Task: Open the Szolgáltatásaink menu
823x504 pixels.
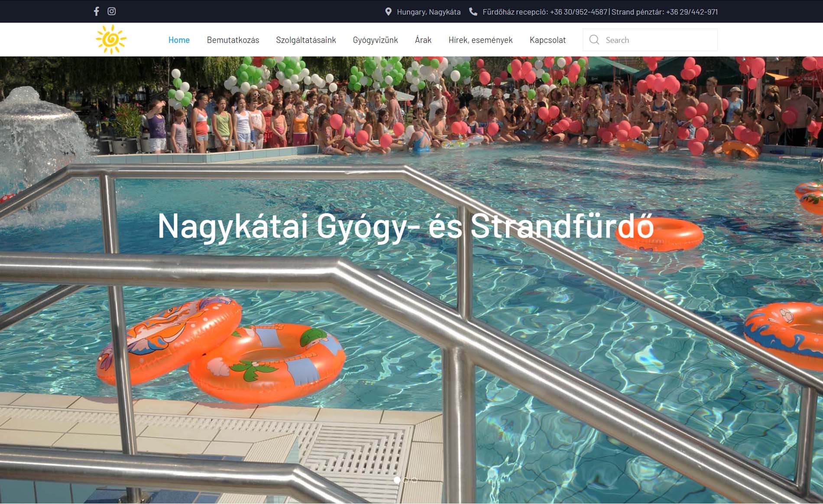Action: [306, 40]
